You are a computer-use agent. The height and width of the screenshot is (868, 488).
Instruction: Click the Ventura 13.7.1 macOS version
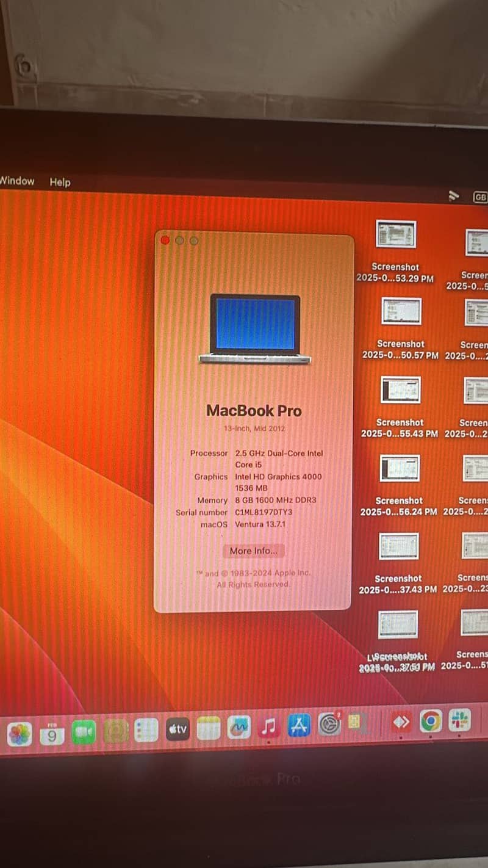point(260,524)
